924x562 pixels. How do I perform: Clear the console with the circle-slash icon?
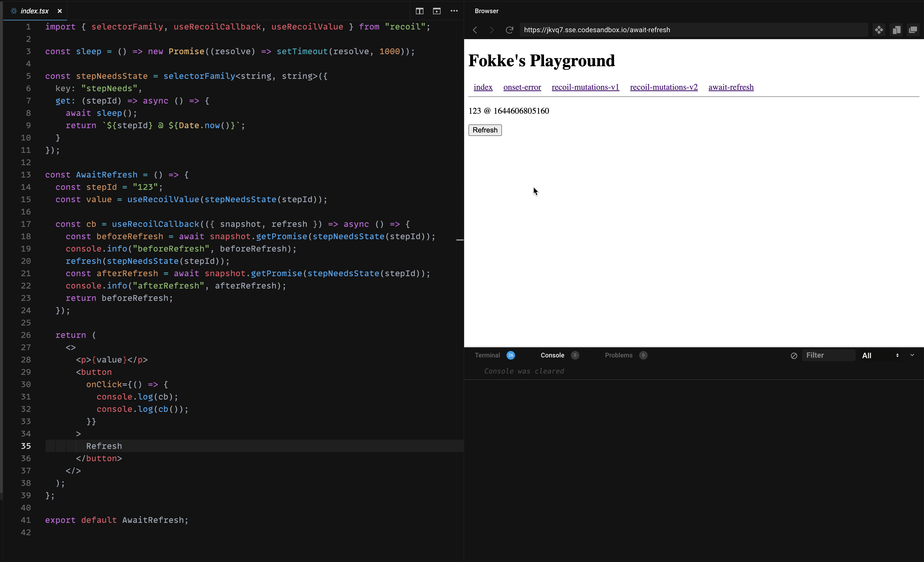[793, 355]
